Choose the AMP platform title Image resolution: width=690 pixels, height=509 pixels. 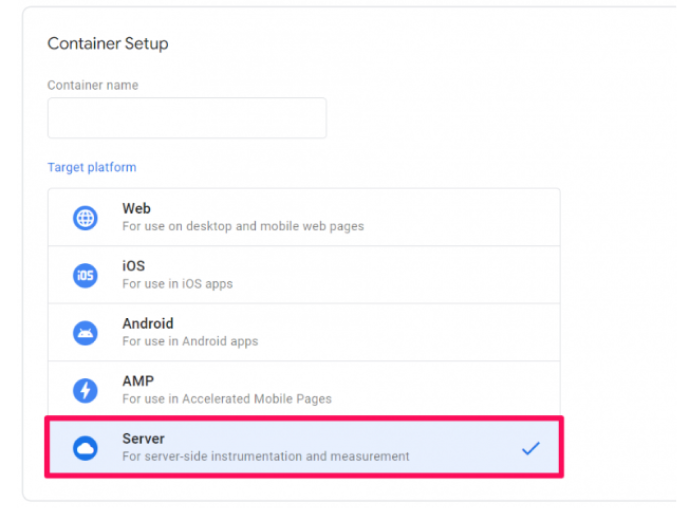(x=138, y=381)
